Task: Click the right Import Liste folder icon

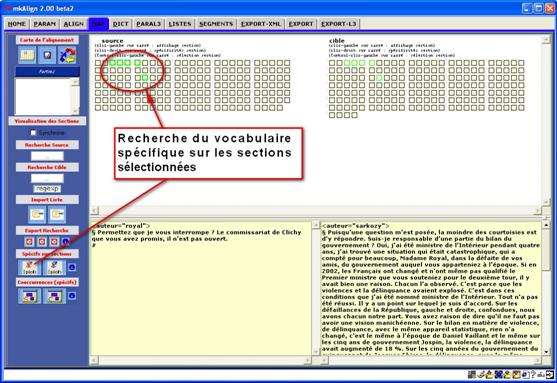Action: click(57, 214)
